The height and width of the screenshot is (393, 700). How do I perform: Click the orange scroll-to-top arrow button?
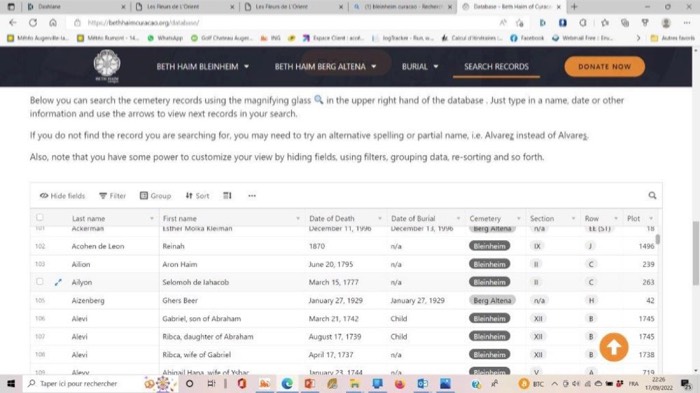[614, 347]
